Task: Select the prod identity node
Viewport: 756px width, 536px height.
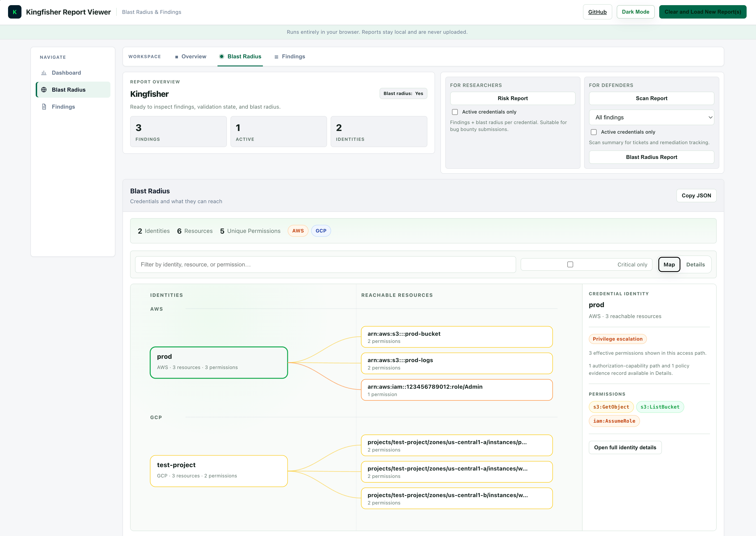Action: [219, 362]
